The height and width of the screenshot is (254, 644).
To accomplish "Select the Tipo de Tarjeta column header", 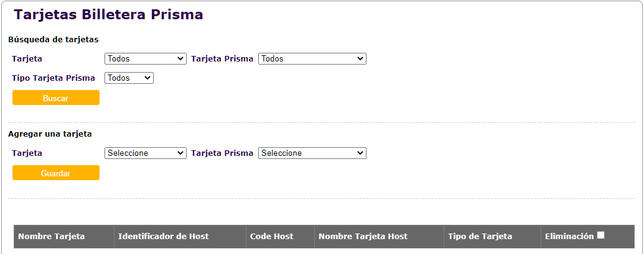I will 480,236.
